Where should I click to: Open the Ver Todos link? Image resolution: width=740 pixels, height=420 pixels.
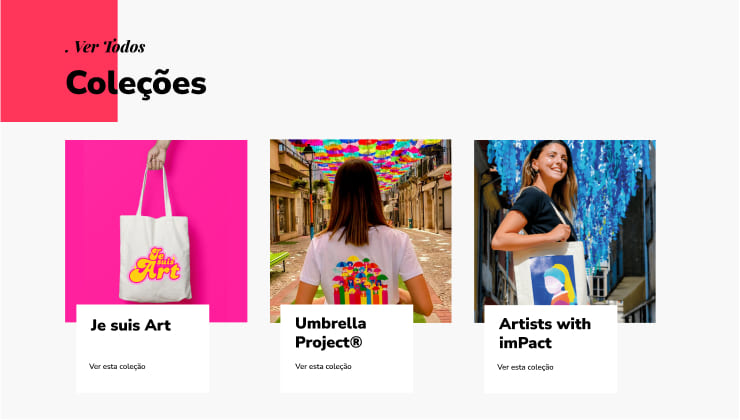point(105,47)
